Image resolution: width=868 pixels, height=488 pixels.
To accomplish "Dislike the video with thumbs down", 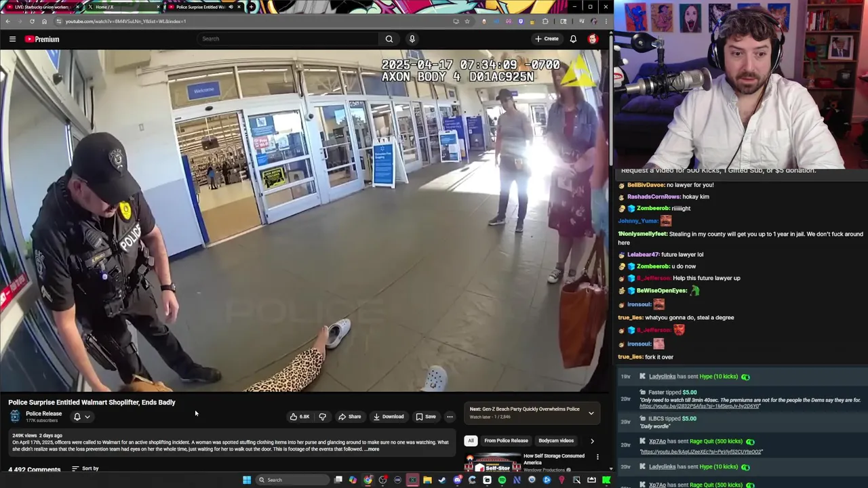I will point(322,417).
